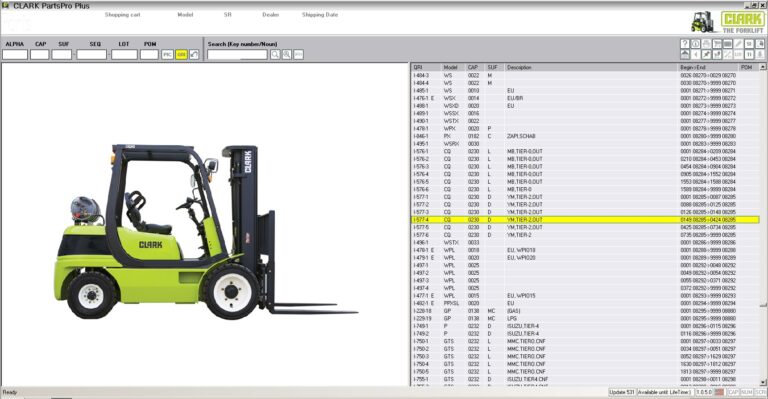Select row I-482-1 E PPXSL EU
Image resolution: width=768 pixels, height=399 pixels.
pos(585,303)
